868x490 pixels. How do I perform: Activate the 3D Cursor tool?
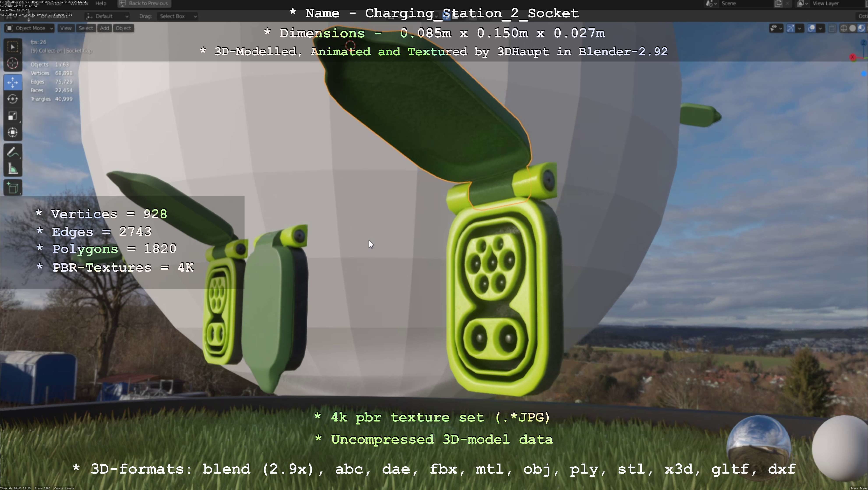point(13,63)
